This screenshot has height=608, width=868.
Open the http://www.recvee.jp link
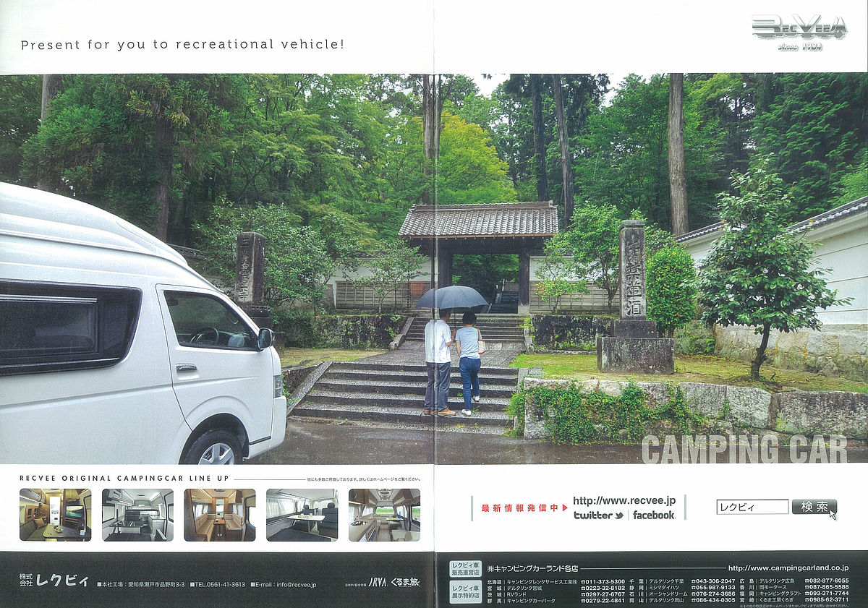624,500
